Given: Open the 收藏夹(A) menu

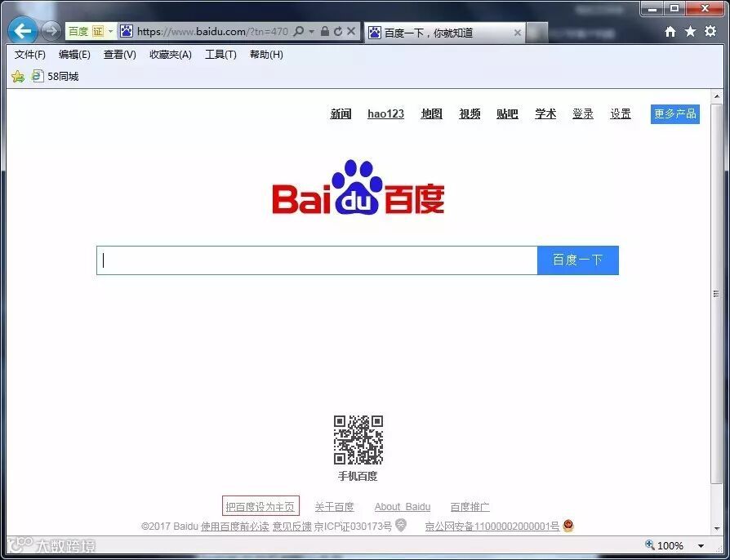Looking at the screenshot, I should pos(171,55).
